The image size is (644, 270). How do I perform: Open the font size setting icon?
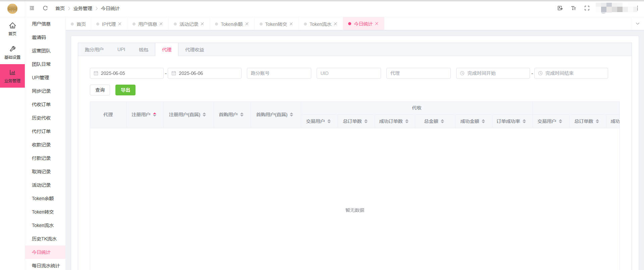(574, 8)
